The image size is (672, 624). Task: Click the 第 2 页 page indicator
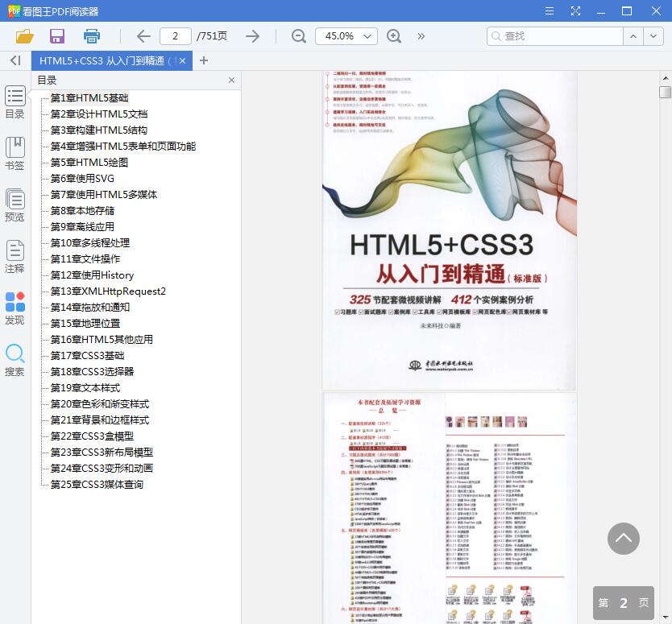click(623, 603)
